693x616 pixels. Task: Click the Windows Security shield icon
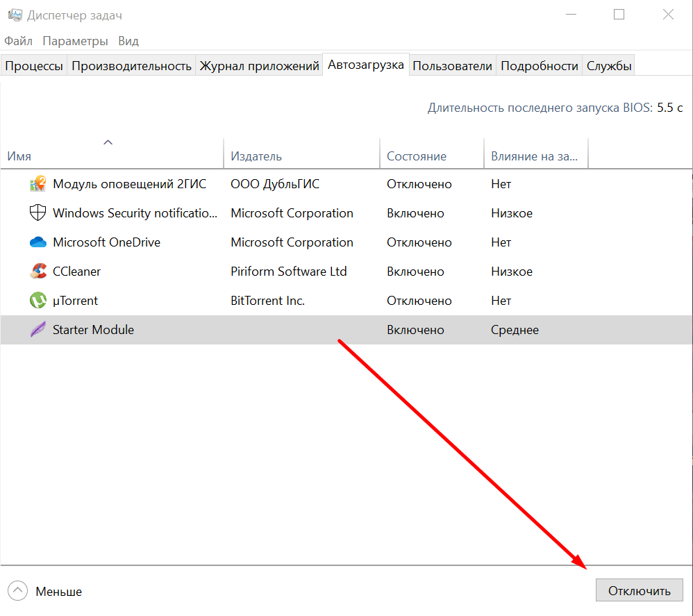pos(38,213)
